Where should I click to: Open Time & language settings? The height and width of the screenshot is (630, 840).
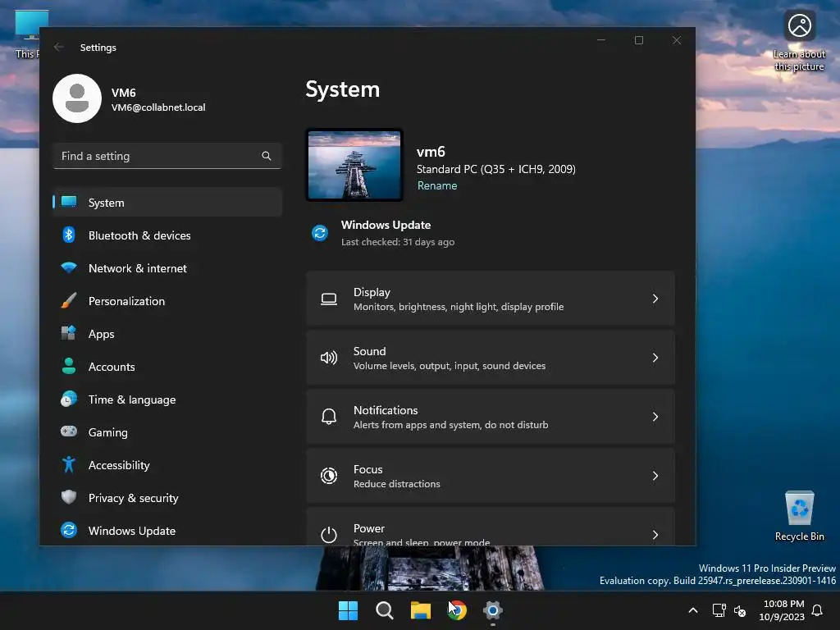coord(167,399)
